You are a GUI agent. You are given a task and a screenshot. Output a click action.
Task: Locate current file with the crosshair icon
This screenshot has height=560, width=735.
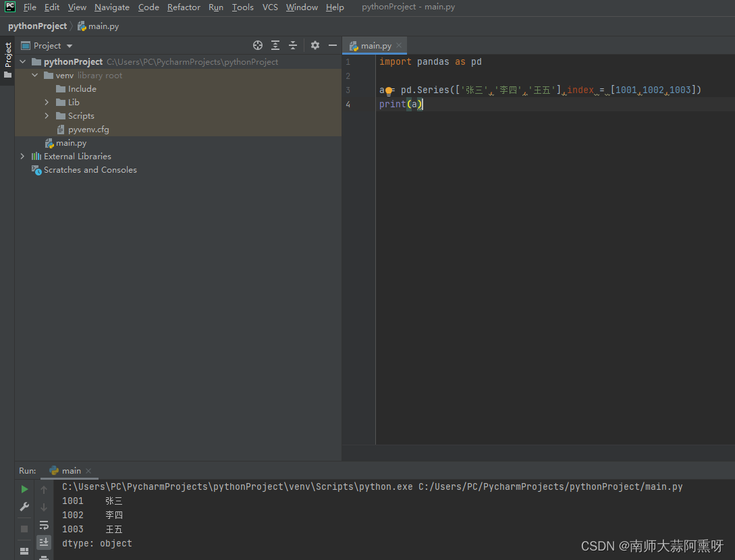258,45
